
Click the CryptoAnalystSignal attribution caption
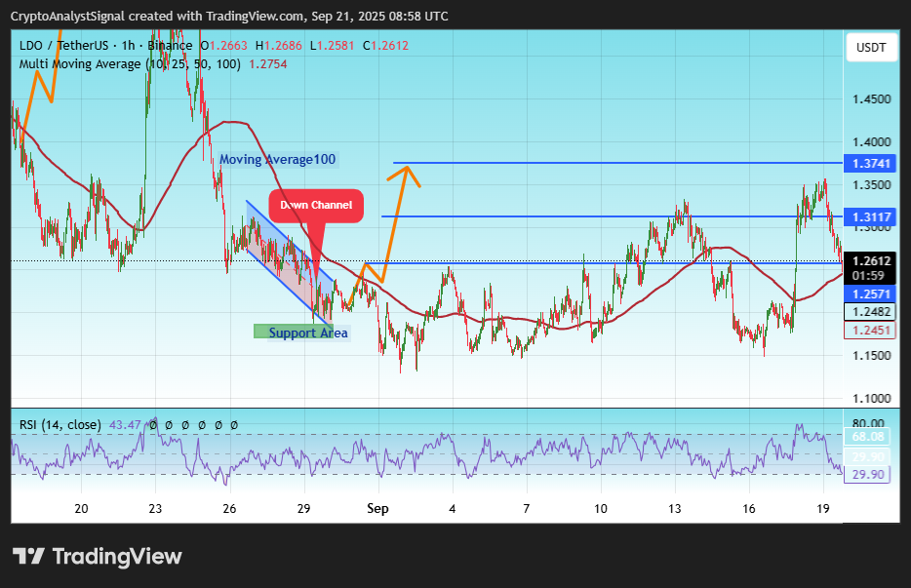click(229, 17)
